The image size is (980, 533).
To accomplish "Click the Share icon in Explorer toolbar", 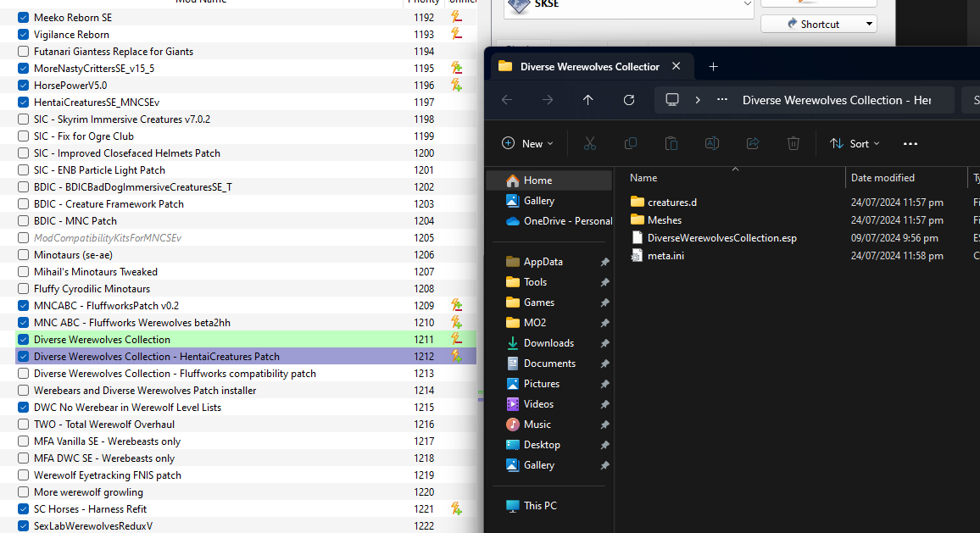I will (x=753, y=144).
